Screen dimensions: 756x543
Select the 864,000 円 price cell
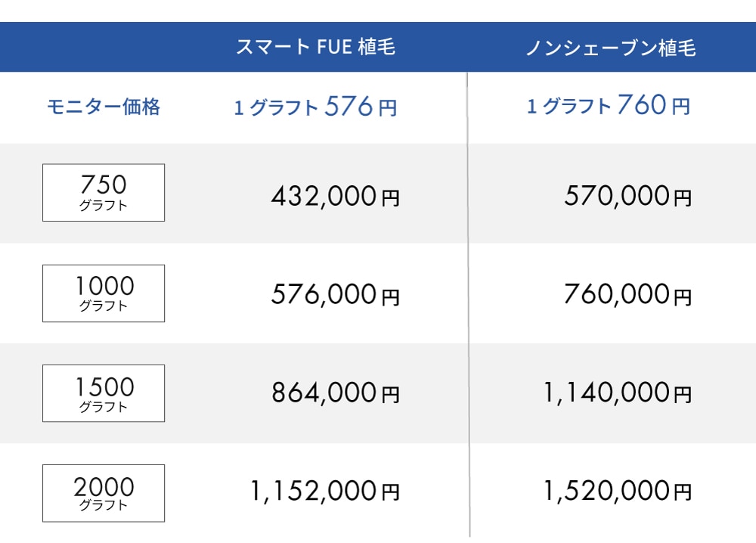[x=336, y=393]
